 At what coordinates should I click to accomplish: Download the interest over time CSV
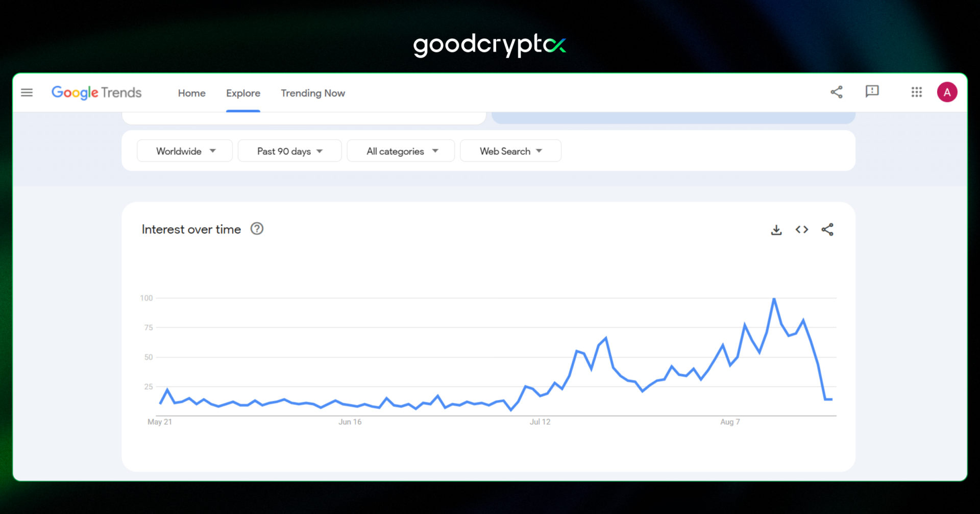tap(776, 230)
